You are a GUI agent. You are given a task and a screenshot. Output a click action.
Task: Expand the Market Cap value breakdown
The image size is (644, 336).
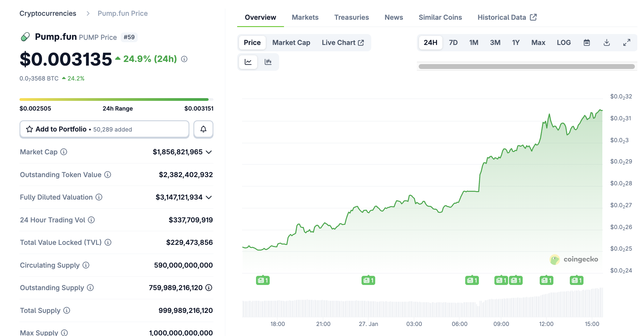209,153
